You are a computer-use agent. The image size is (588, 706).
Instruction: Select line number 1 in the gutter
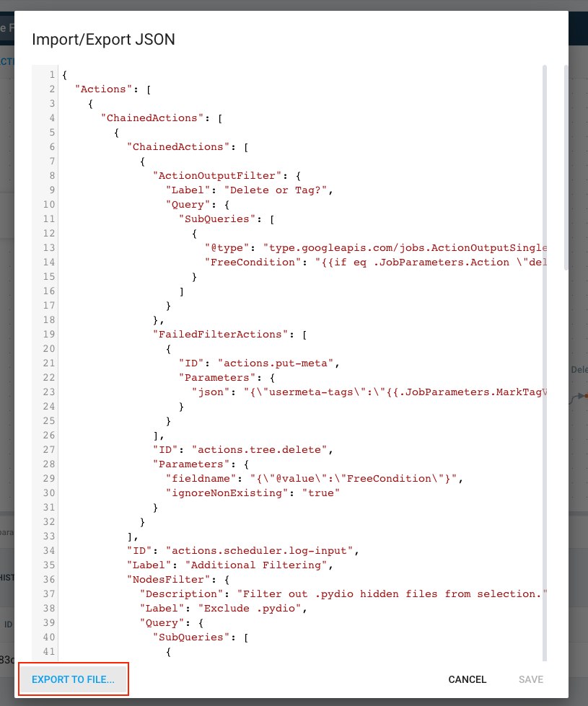click(52, 75)
